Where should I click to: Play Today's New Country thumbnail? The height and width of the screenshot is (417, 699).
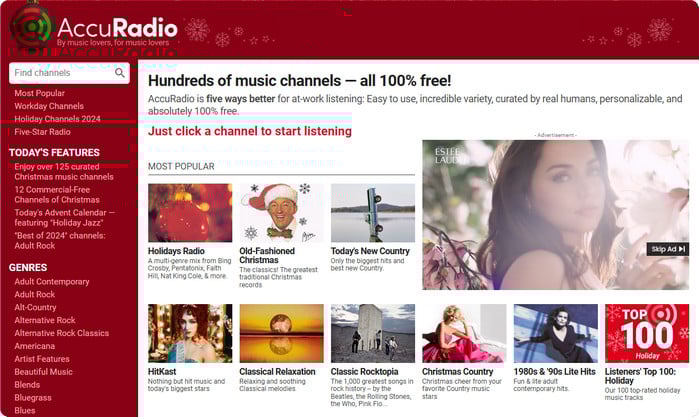(x=373, y=213)
